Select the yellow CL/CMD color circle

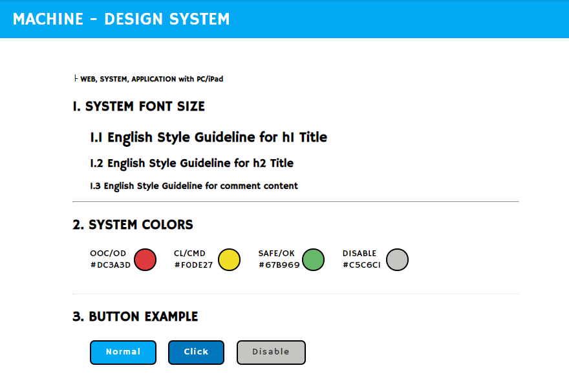click(229, 259)
